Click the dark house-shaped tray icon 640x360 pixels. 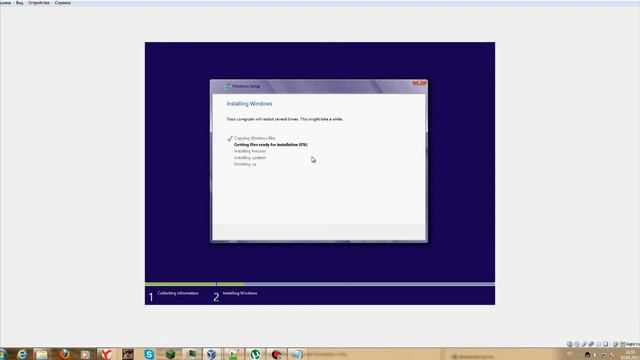point(587,354)
